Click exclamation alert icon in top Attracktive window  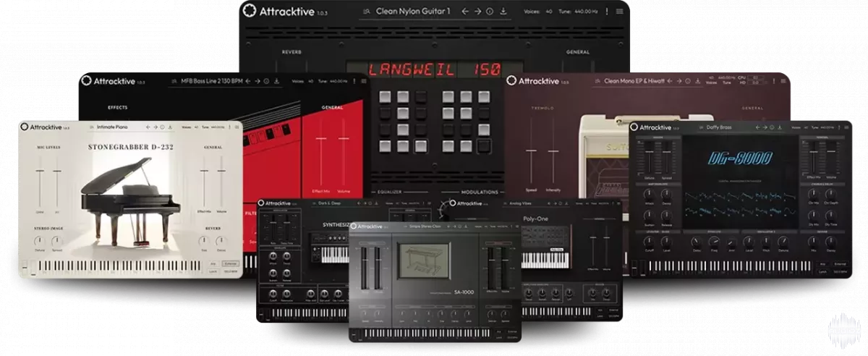pyautogui.click(x=606, y=12)
